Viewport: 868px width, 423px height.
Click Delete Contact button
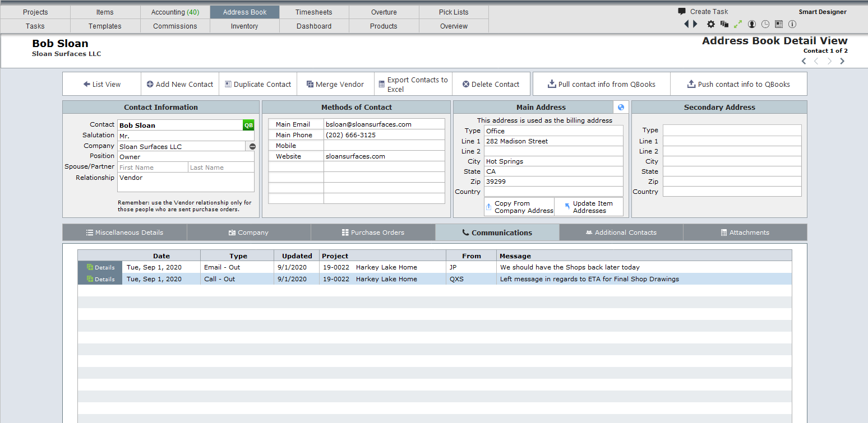pos(491,84)
